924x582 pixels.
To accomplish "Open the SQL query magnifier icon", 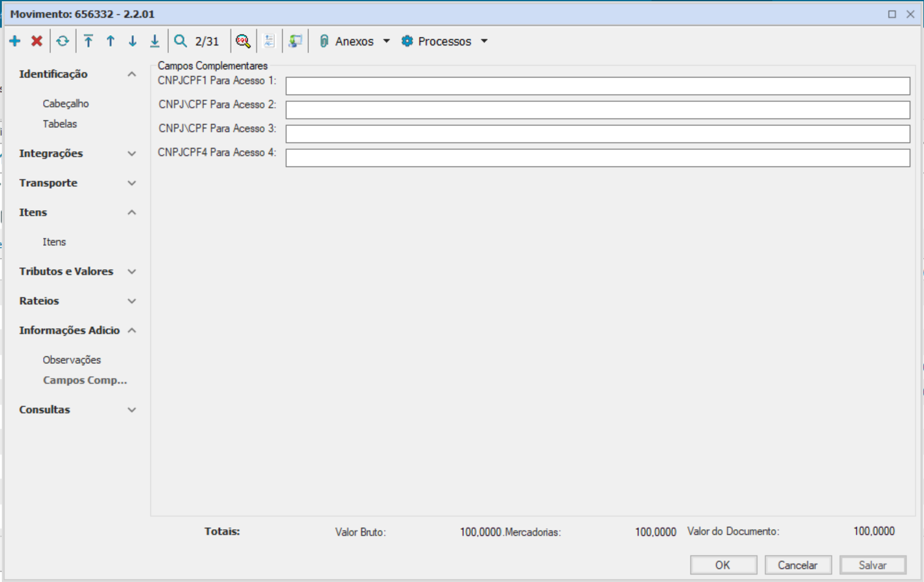I will coord(243,41).
